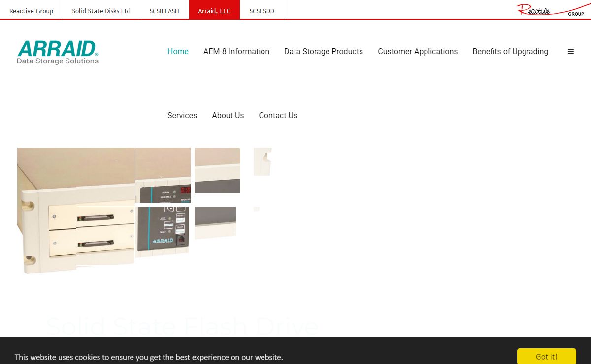Viewport: 591px width, 364px height.
Task: Open Benefits of Upgrading menu
Action: pyautogui.click(x=510, y=51)
